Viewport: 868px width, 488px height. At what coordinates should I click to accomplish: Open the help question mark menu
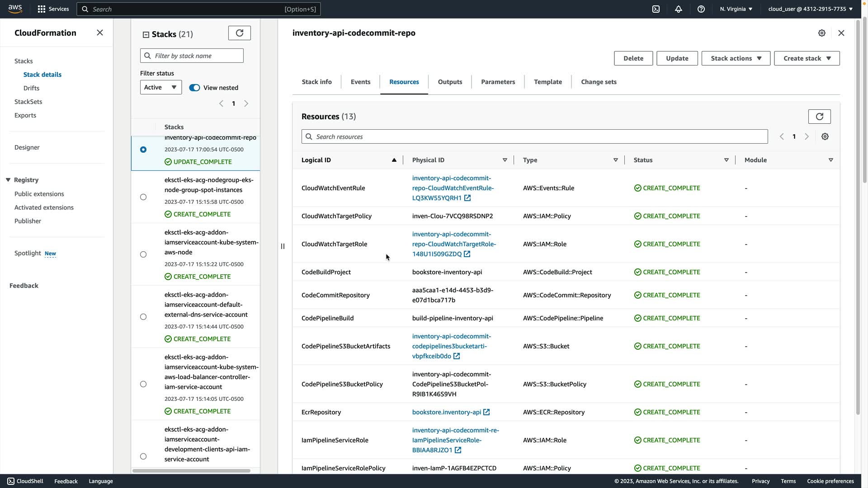pos(701,9)
